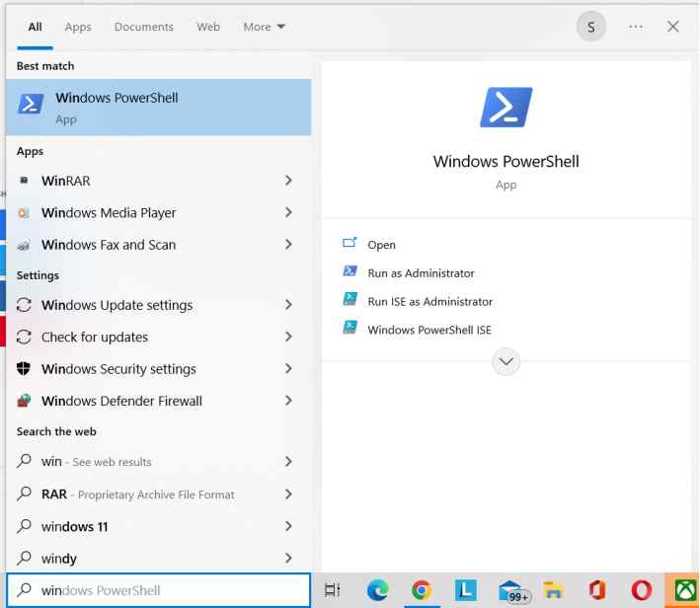Image resolution: width=700 pixels, height=608 pixels.
Task: Expand Windows Fax and Scan arrow
Action: coord(288,245)
